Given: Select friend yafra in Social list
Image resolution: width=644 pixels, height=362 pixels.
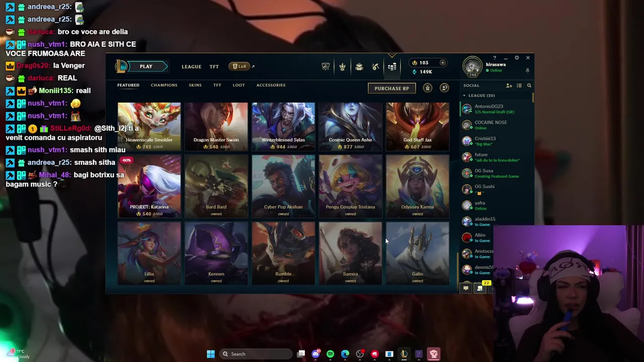Looking at the screenshot, I should coord(495,205).
